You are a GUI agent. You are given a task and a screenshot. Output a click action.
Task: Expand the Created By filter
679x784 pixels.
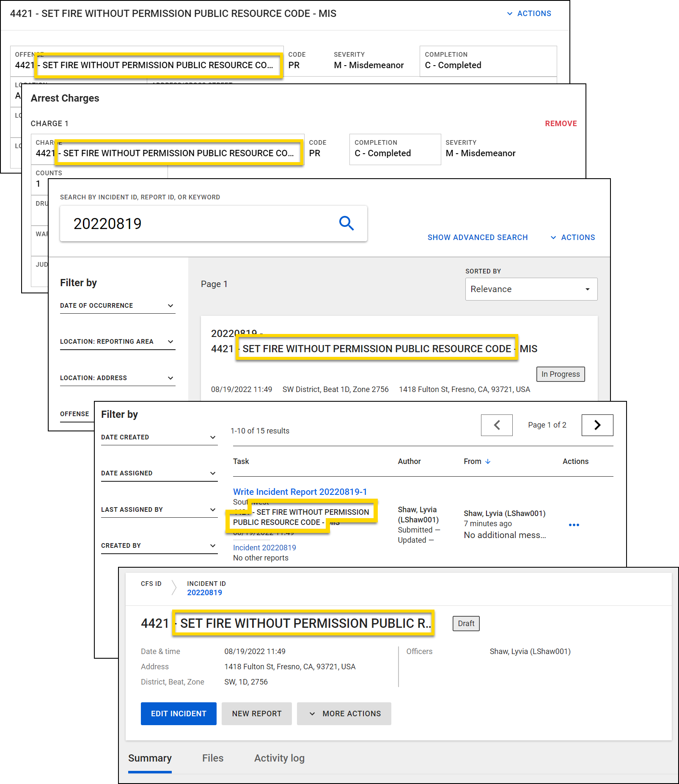[x=212, y=545]
